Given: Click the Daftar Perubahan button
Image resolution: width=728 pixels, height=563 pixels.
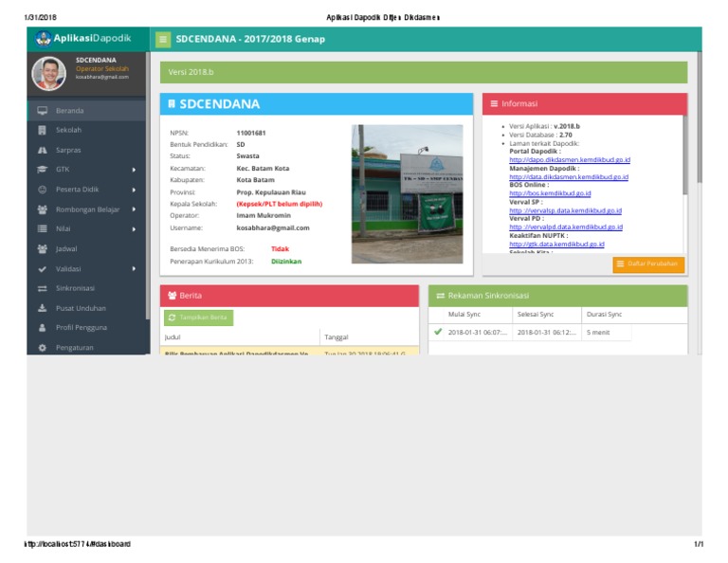Looking at the screenshot, I should 648,264.
